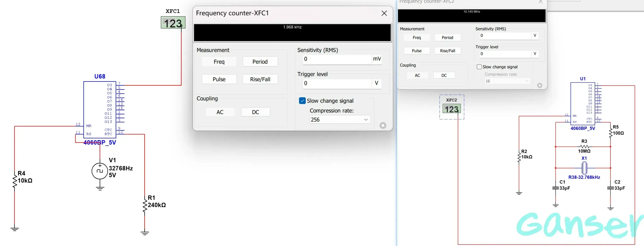Image resolution: width=644 pixels, height=246 pixels.
Task: Select the V1 clock voltage source symbol
Action: [100, 171]
